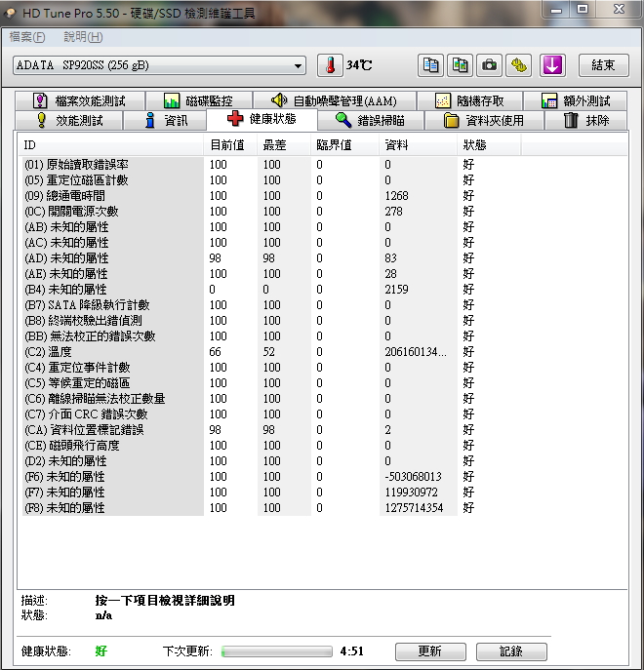Select row (0C) 開關電源次數

pyautogui.click(x=272, y=211)
